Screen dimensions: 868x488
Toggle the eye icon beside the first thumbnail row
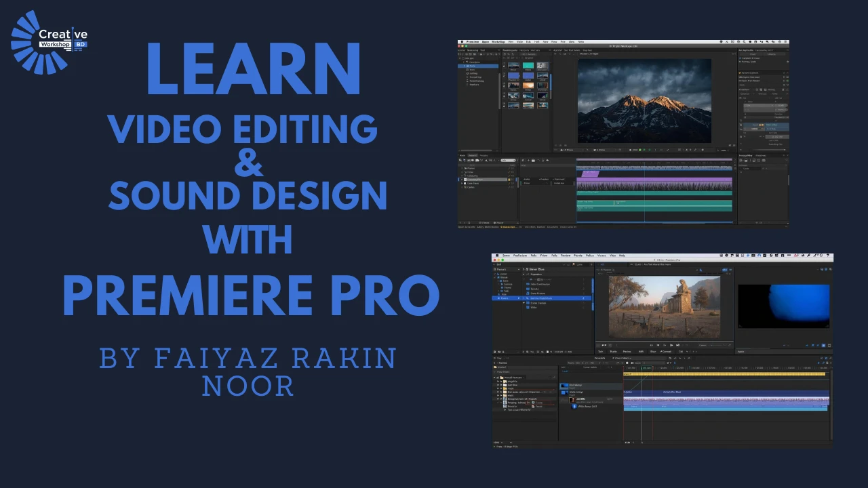pos(505,66)
